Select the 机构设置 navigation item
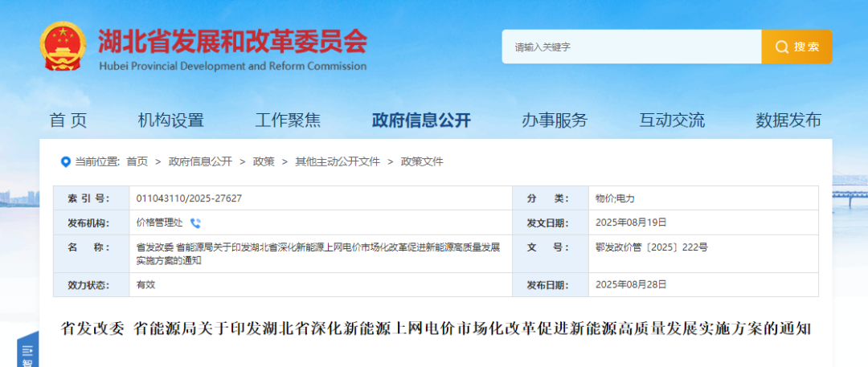This screenshot has height=367, width=868. [x=171, y=120]
